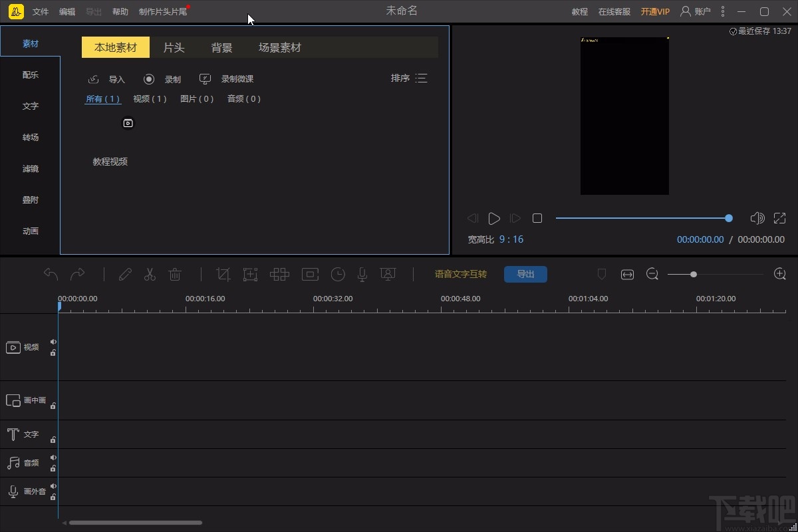798x532 pixels.
Task: Open the 帮助 menu
Action: point(120,12)
